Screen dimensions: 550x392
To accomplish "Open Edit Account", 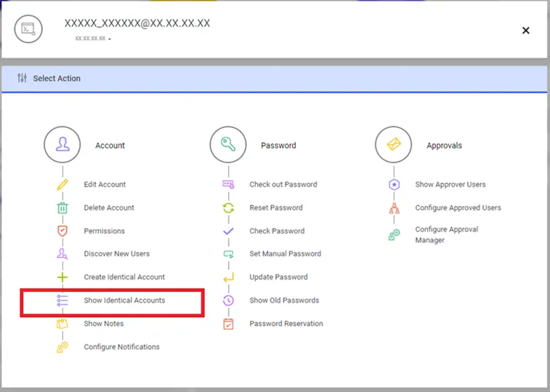I will pos(105,184).
